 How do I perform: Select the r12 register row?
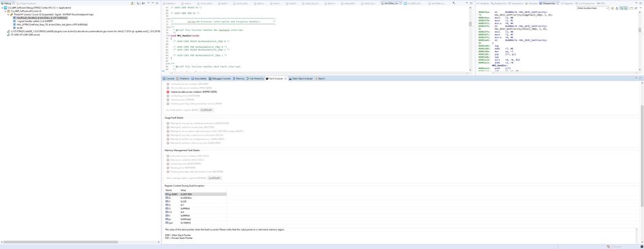click(x=196, y=212)
